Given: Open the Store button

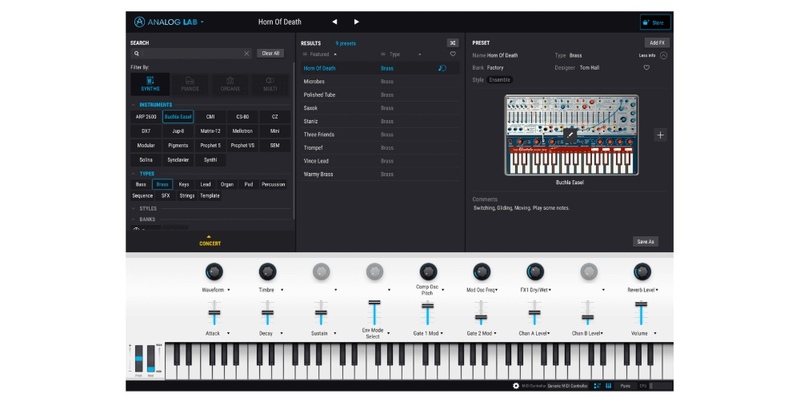Looking at the screenshot, I should (655, 22).
